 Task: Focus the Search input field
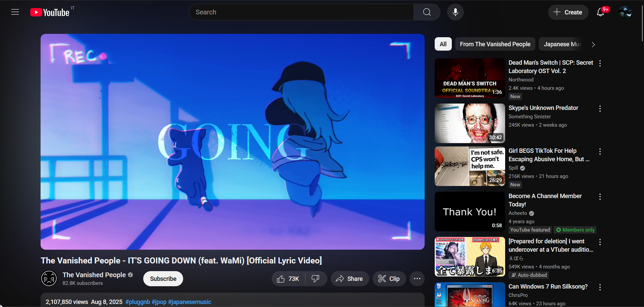coord(301,12)
